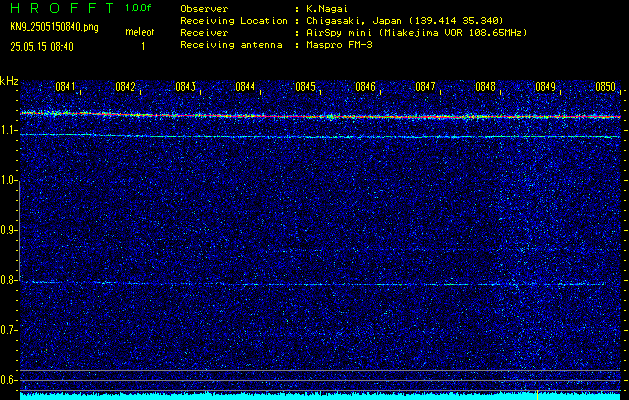
Task: Click the strong red carrier trace in the spectrogram
Action: [320, 116]
